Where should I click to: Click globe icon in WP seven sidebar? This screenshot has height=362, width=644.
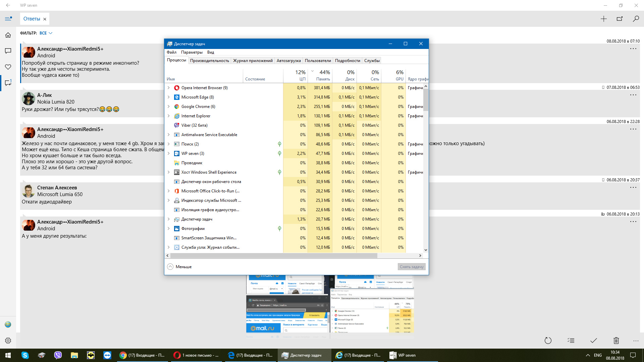coord(8,324)
